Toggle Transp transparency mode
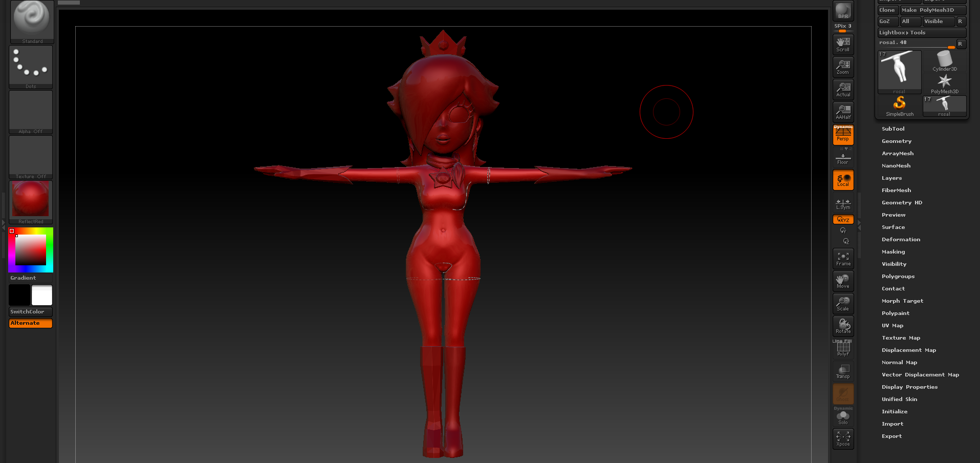980x463 pixels. (843, 371)
